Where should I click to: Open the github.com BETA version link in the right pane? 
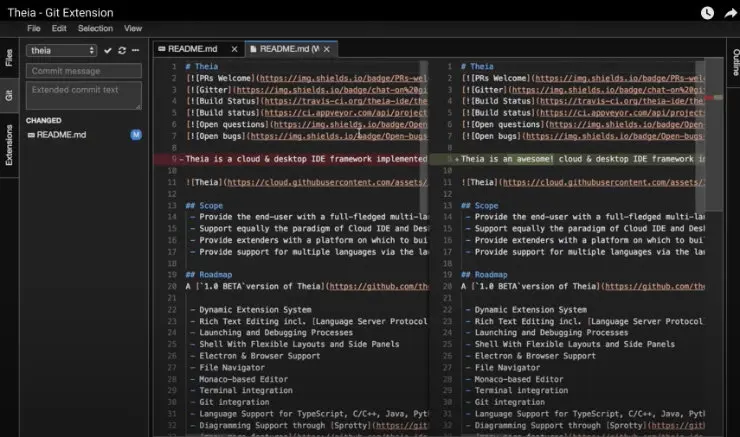(655, 286)
